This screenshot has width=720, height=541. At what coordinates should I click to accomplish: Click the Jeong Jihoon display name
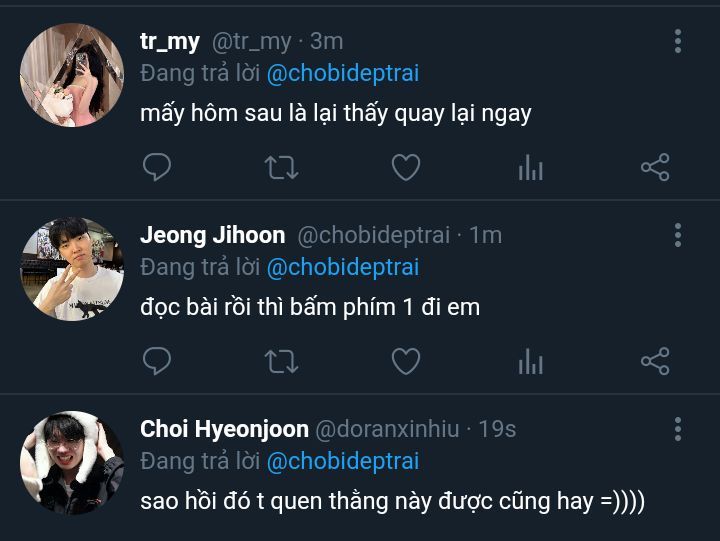click(x=213, y=235)
